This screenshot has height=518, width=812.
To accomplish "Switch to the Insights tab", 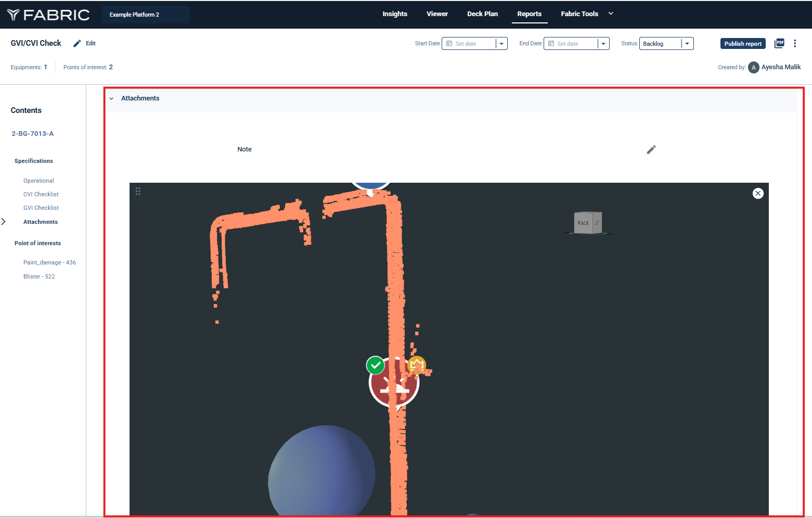I will point(394,14).
